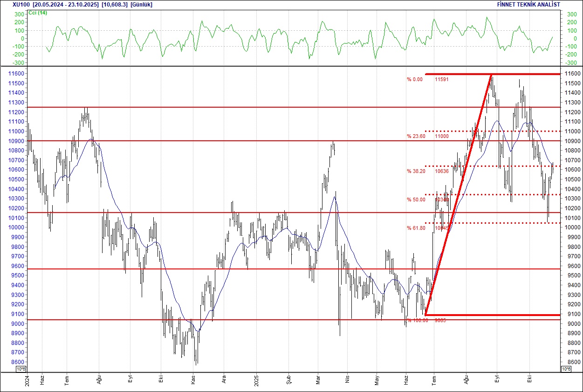The width and height of the screenshot is (583, 392).
Task: Click the % 38.20 Fibonacci label
Action: (x=414, y=171)
